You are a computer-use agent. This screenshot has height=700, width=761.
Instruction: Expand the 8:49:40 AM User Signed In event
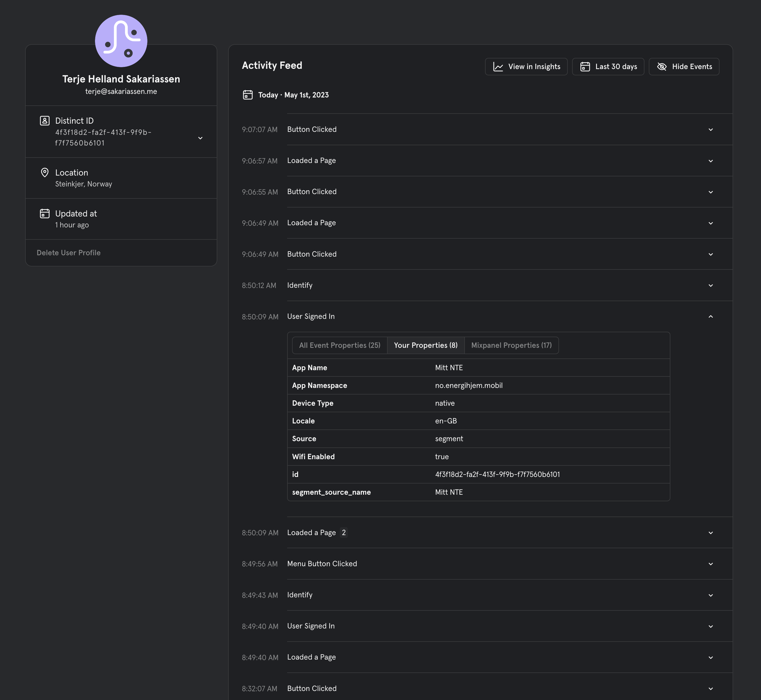[x=711, y=627]
